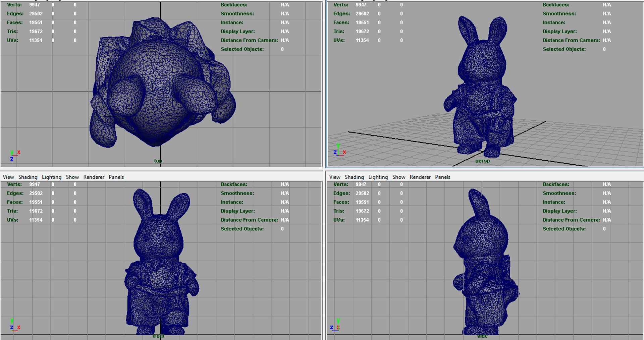Click 'Backfaces:' label in persp viewport
644x340 pixels.
point(556,5)
